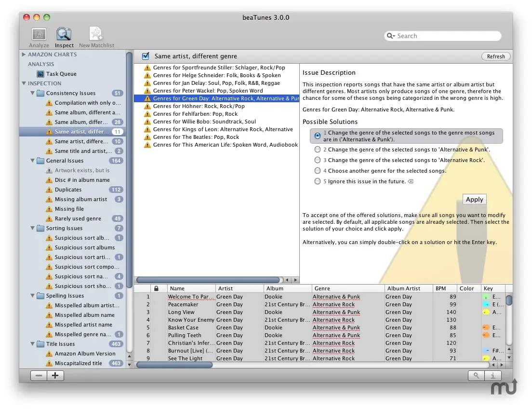Click color dot in Basket Case row
This screenshot has width=532, height=409.
coord(486,327)
